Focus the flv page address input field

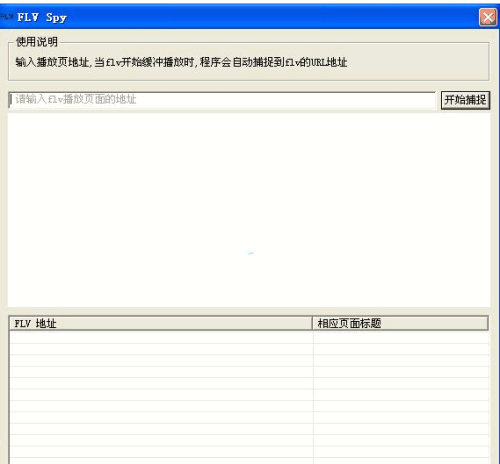[x=222, y=100]
